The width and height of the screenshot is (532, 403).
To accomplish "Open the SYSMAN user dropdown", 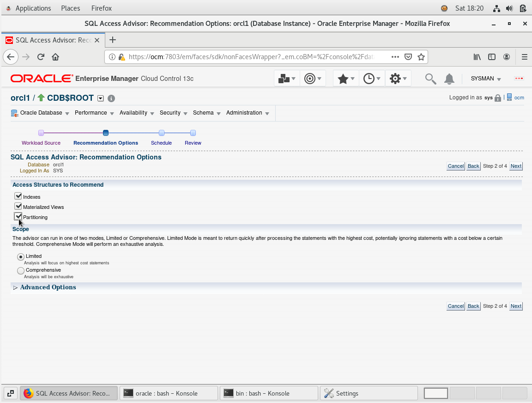I will click(485, 79).
